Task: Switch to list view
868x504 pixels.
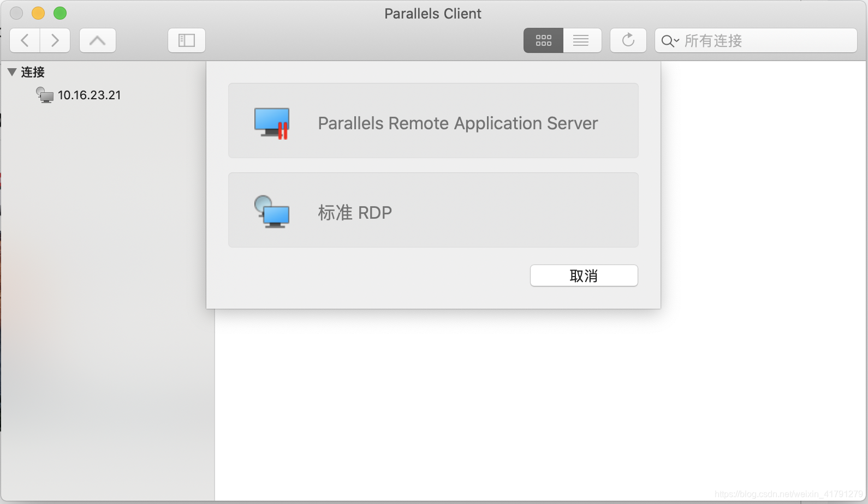Action: click(582, 40)
